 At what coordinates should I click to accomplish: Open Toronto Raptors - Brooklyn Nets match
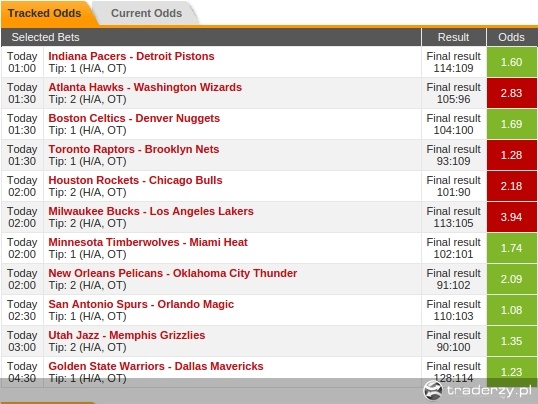(134, 149)
